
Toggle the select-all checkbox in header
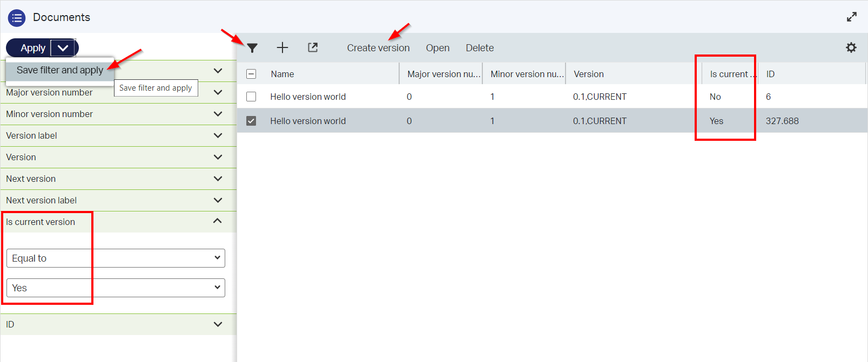point(251,74)
